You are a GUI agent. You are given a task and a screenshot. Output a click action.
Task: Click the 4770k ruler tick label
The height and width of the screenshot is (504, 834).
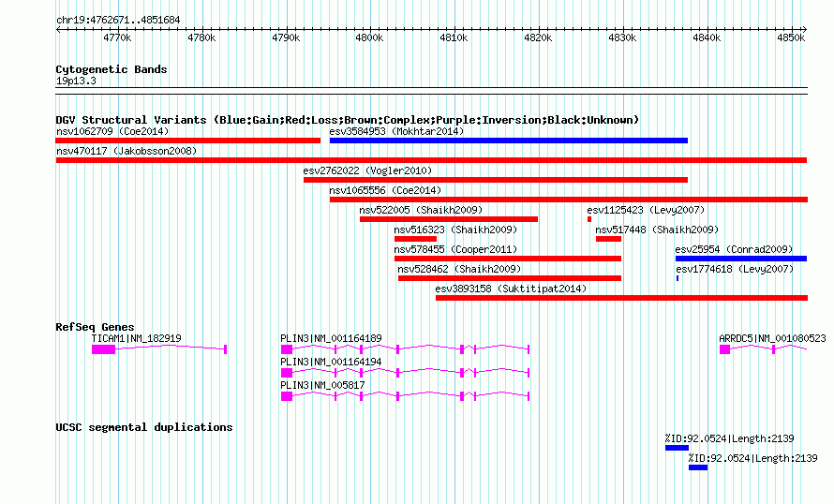point(117,37)
